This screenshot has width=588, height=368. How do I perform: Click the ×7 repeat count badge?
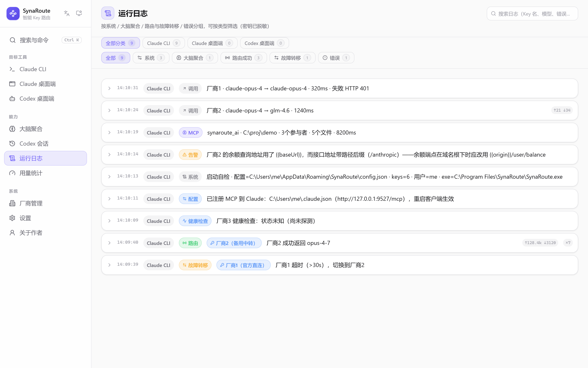click(568, 243)
